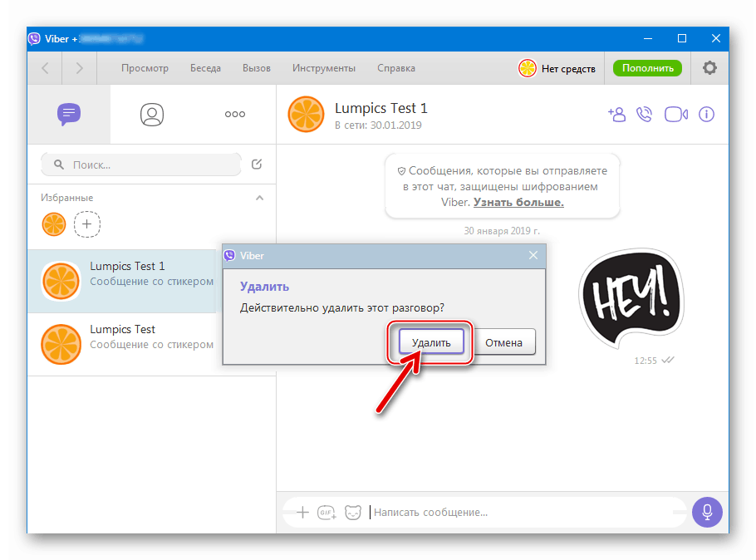Open the Вызов menu
The height and width of the screenshot is (560, 756).
[x=257, y=68]
